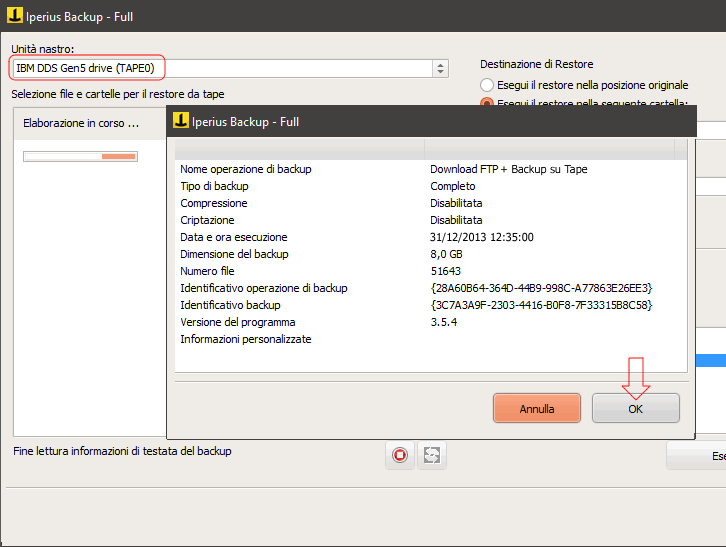The image size is (726, 547).
Task: Click the Criptazione 'Disabilitata' value
Action: (456, 220)
